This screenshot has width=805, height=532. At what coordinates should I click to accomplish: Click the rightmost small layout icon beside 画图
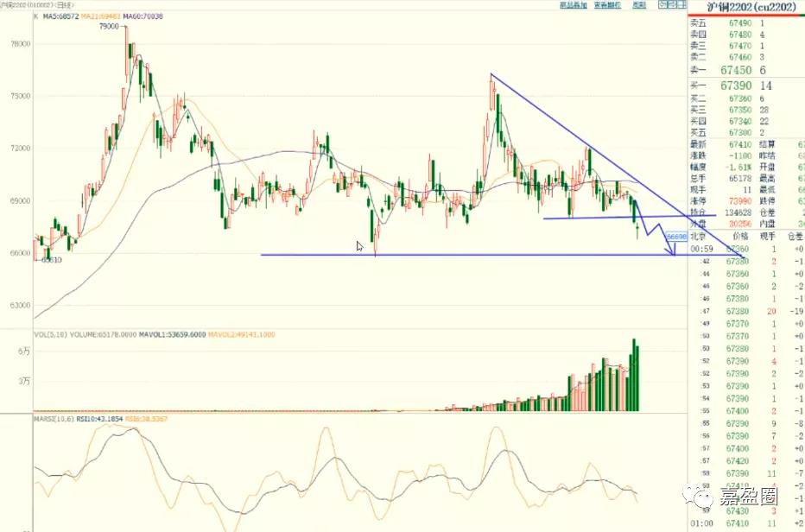pos(678,5)
